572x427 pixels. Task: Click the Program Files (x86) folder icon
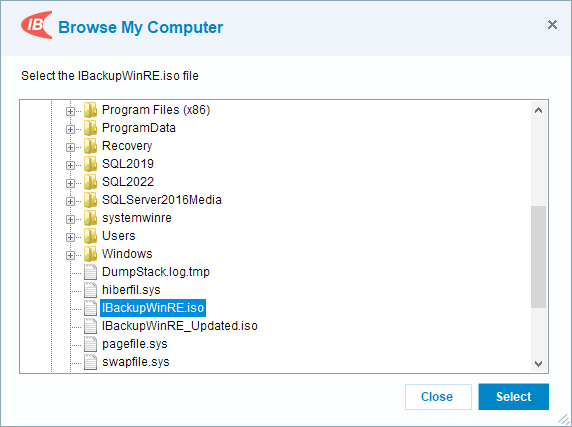tap(90, 110)
